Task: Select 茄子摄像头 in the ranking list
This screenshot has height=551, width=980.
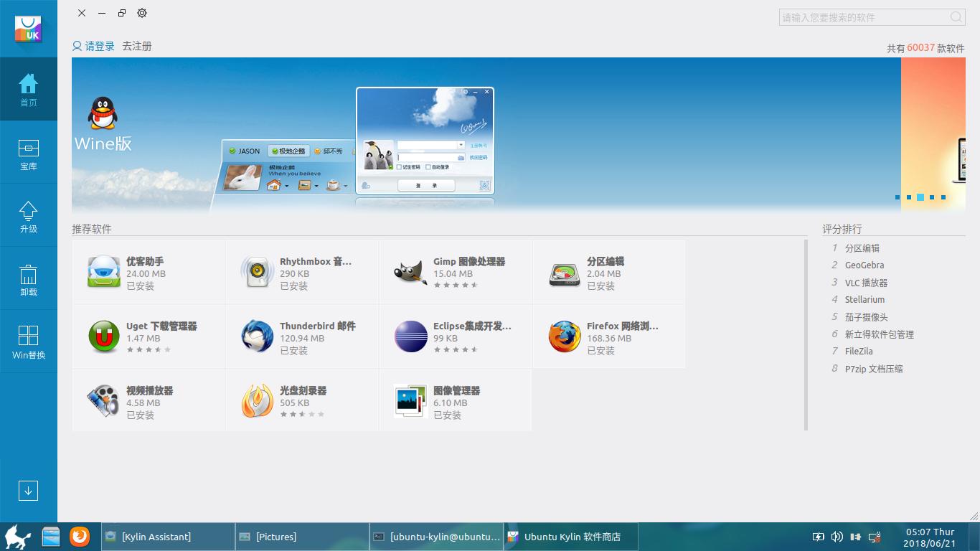Action: tap(867, 317)
